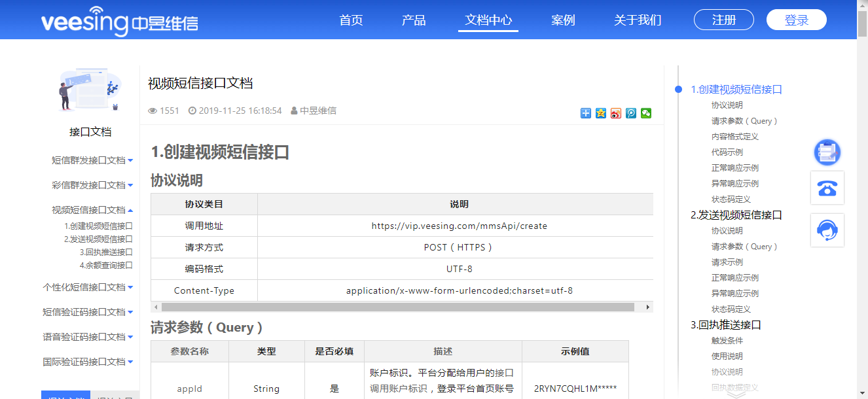Click the 注册 register button

pos(724,20)
